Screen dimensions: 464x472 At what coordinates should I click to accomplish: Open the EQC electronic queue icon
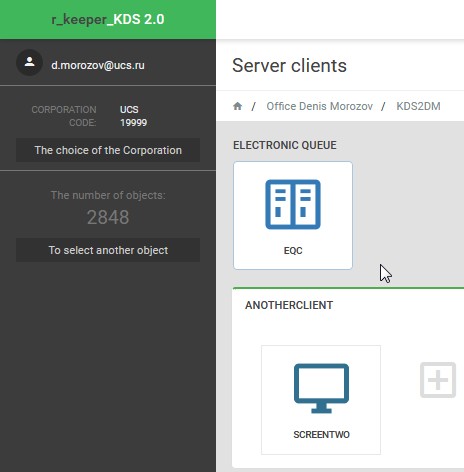click(293, 204)
